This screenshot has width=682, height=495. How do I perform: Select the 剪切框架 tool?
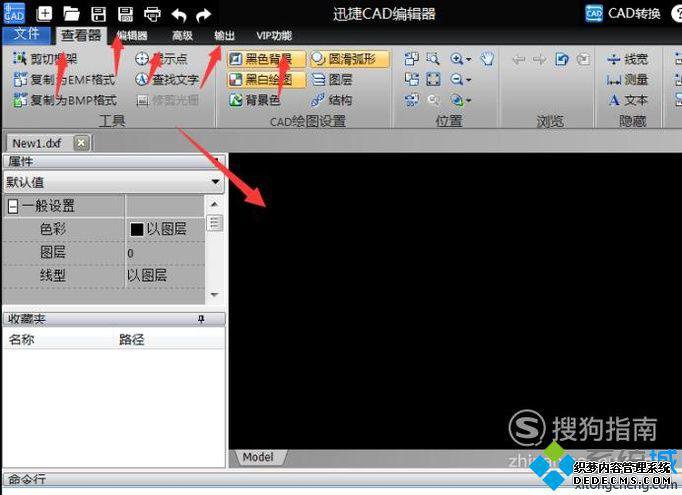click(45, 58)
